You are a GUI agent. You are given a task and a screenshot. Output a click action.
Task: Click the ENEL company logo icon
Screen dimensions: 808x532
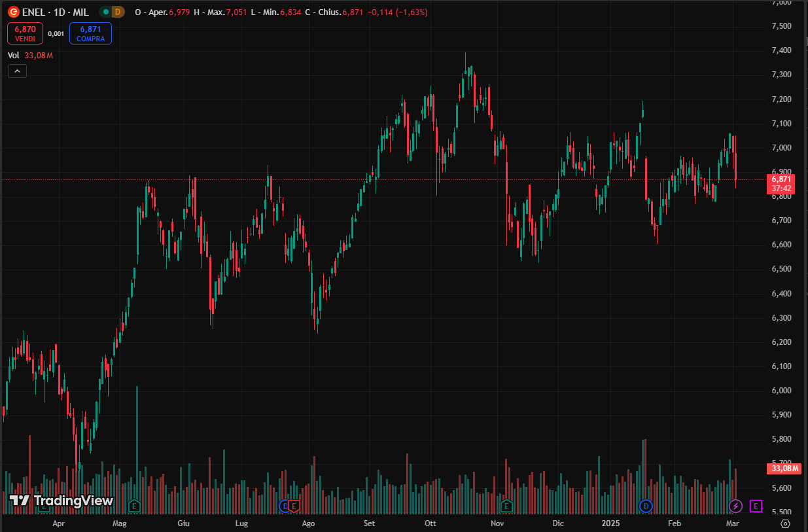pos(12,12)
